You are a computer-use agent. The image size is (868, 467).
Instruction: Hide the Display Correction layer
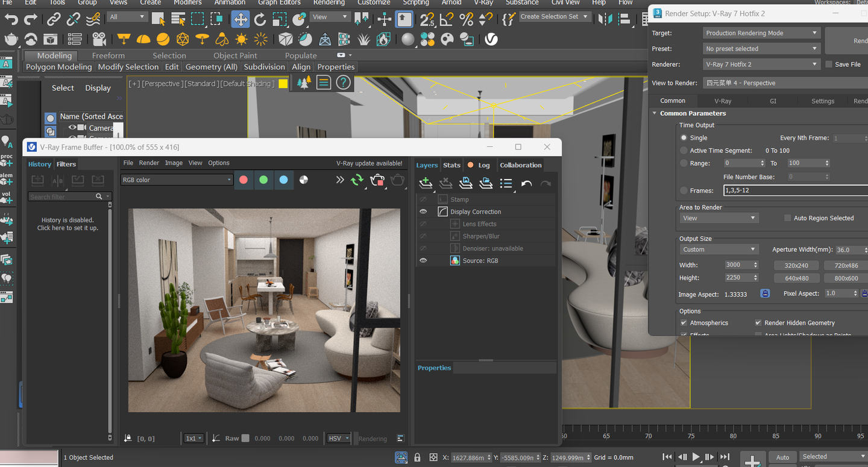click(423, 212)
